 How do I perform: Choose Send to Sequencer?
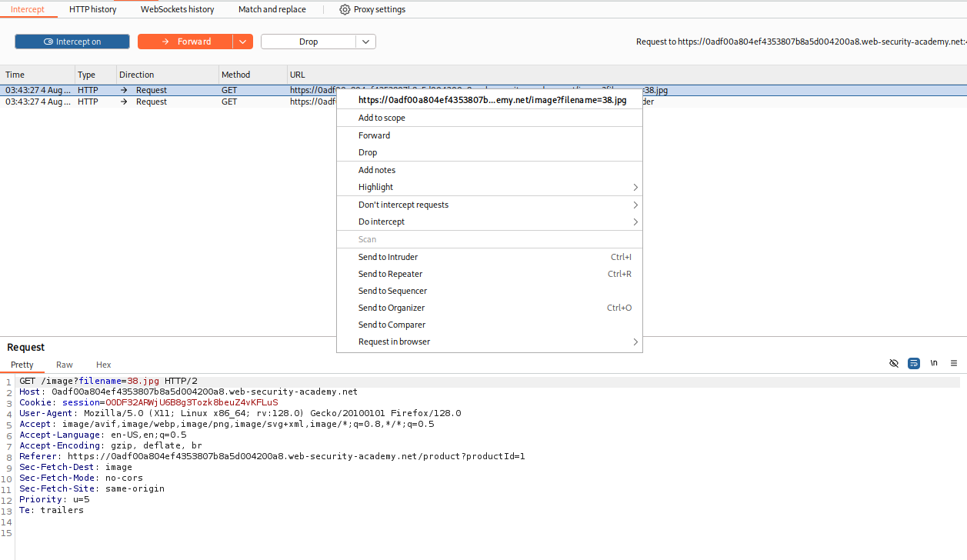tap(489, 291)
